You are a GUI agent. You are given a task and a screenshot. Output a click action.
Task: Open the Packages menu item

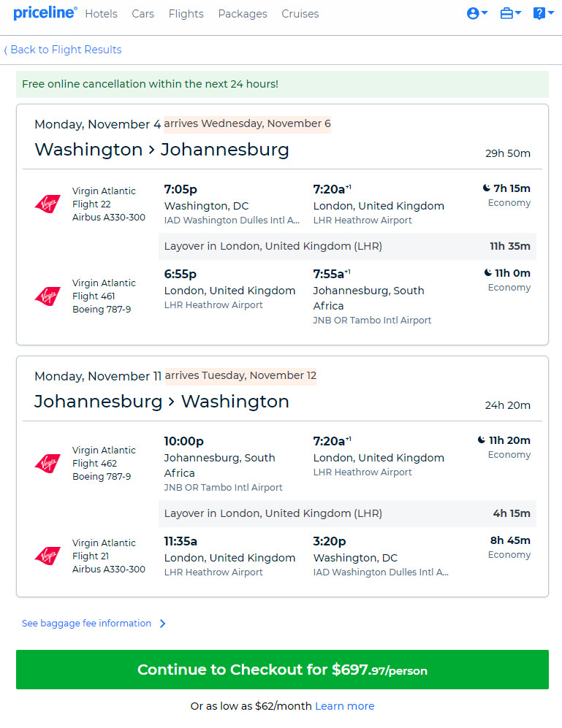click(x=243, y=14)
